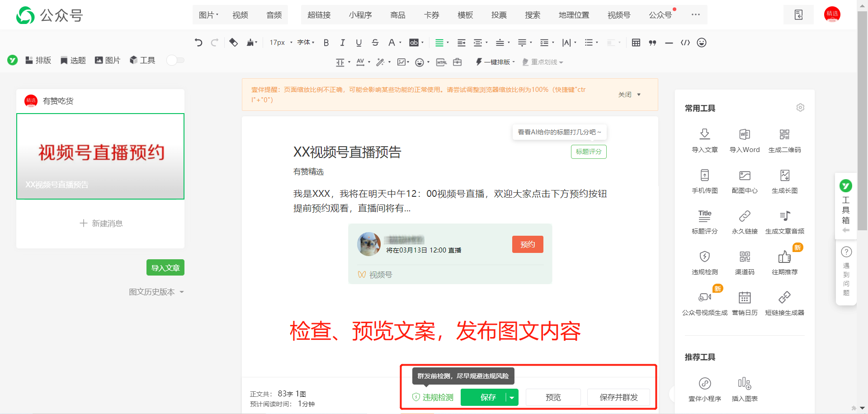Open 壹伴小程序 recommended tool

click(705, 390)
